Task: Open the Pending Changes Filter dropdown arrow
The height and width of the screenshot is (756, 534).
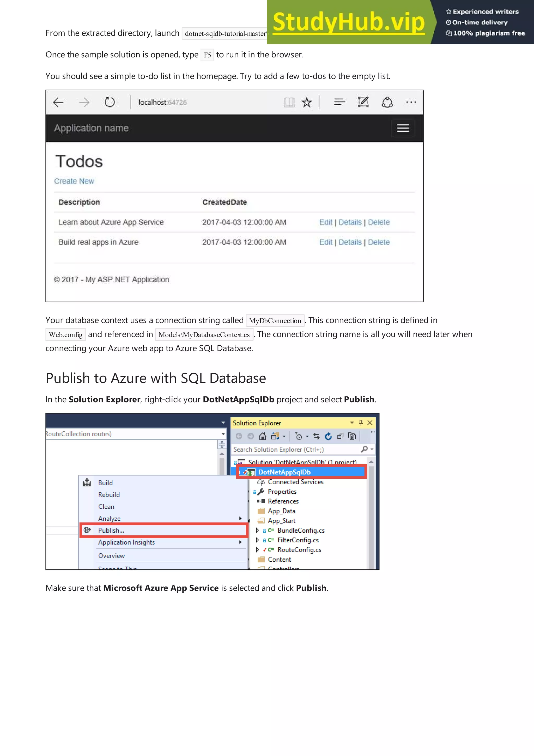Action: coord(307,437)
